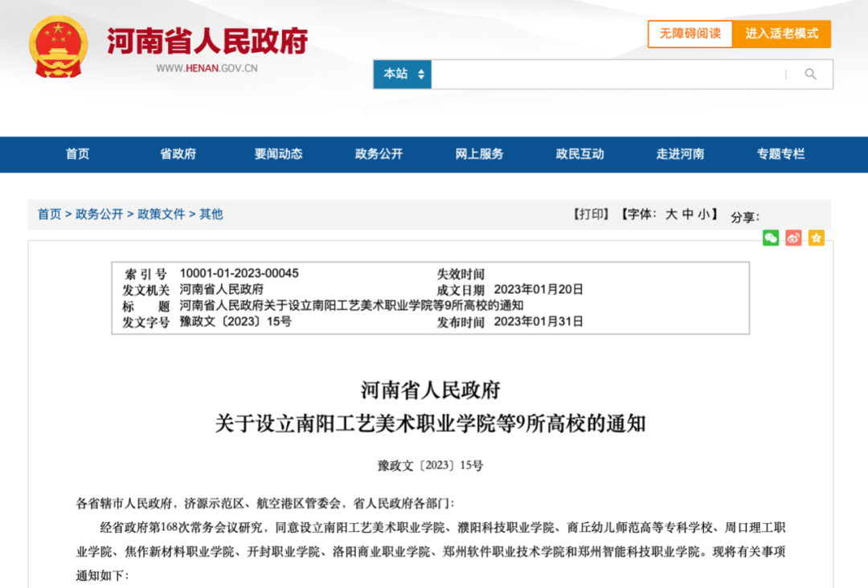Open 政策文件 from the breadcrumb trail
Image resolution: width=868 pixels, height=588 pixels.
click(x=161, y=214)
